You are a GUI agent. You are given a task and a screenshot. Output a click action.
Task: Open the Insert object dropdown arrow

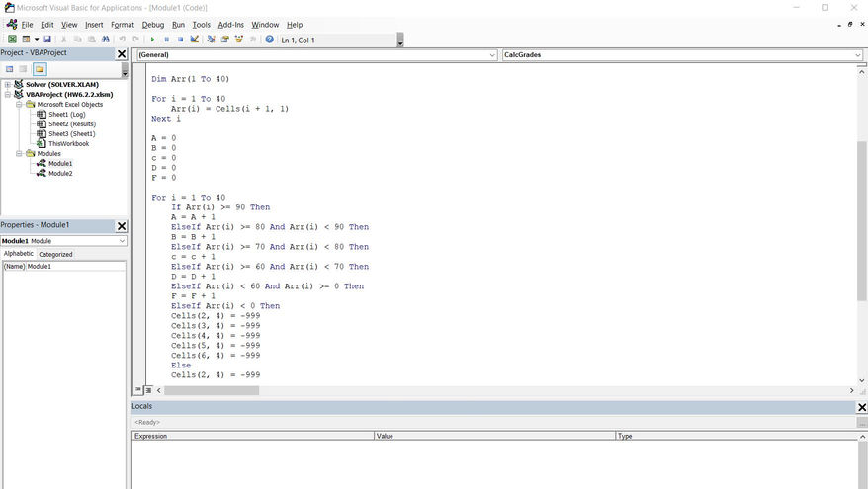point(37,40)
